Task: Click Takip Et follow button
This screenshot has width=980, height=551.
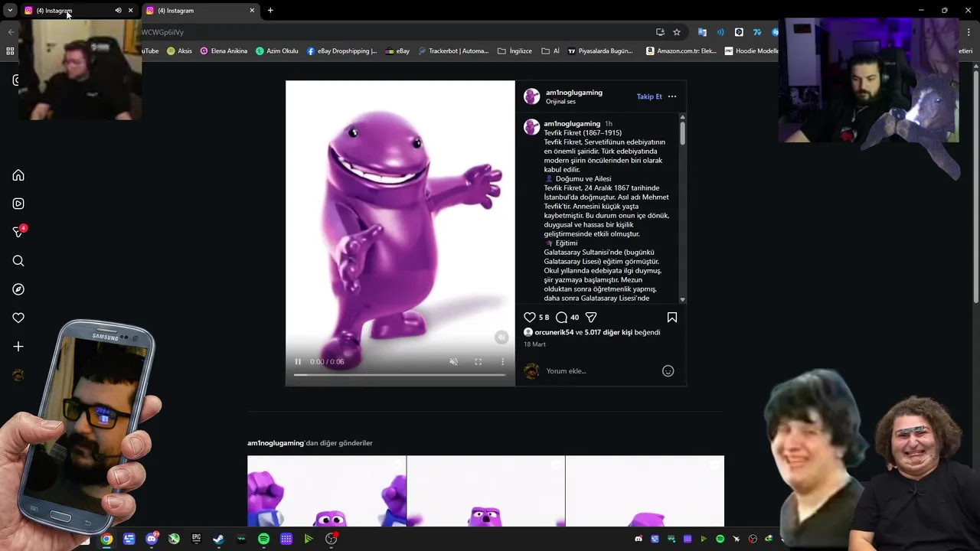Action: coord(649,96)
